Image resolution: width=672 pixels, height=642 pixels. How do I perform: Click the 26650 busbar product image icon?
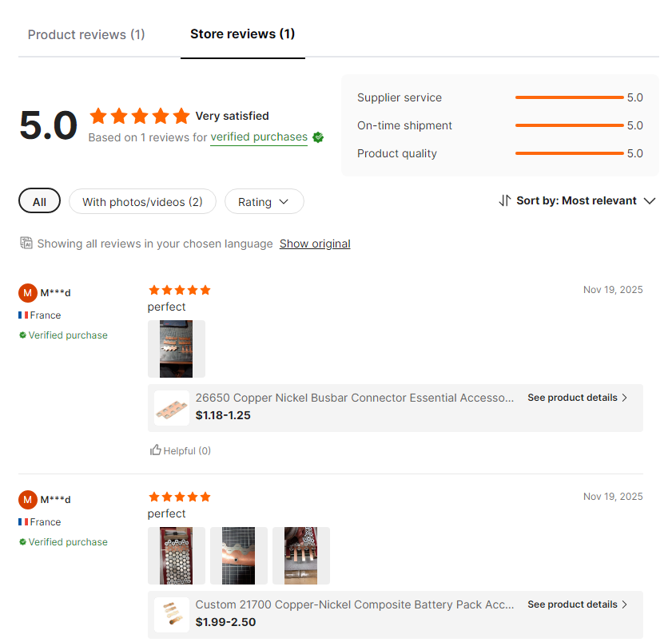coord(172,408)
